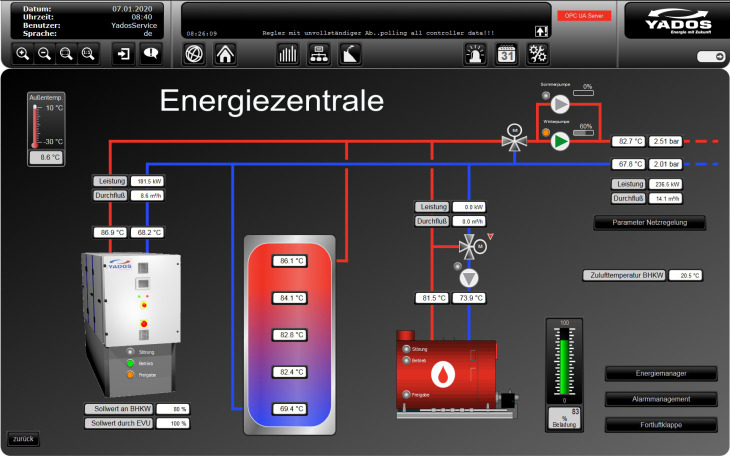Image resolution: width=730 pixels, height=456 pixels.
Task: Expand the message log arrow
Action: pos(541,32)
